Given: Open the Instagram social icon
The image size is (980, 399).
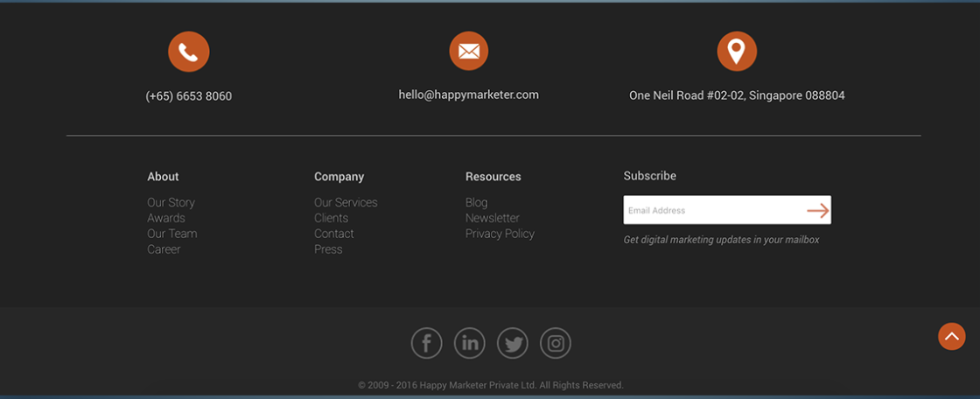Looking at the screenshot, I should (x=556, y=343).
